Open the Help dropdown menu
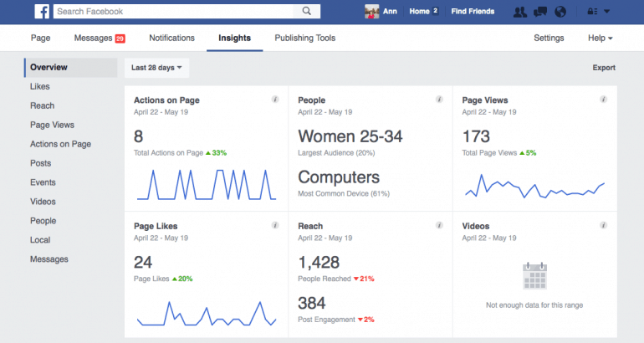 click(x=600, y=38)
